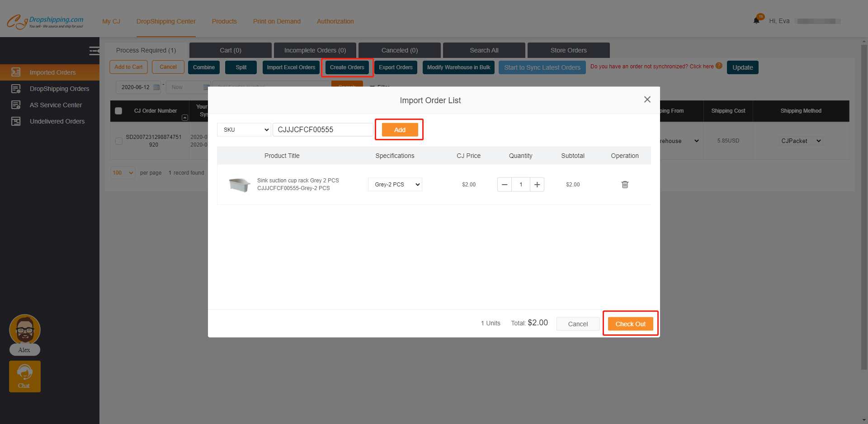Toggle the select-all orders checkbox

[118, 111]
